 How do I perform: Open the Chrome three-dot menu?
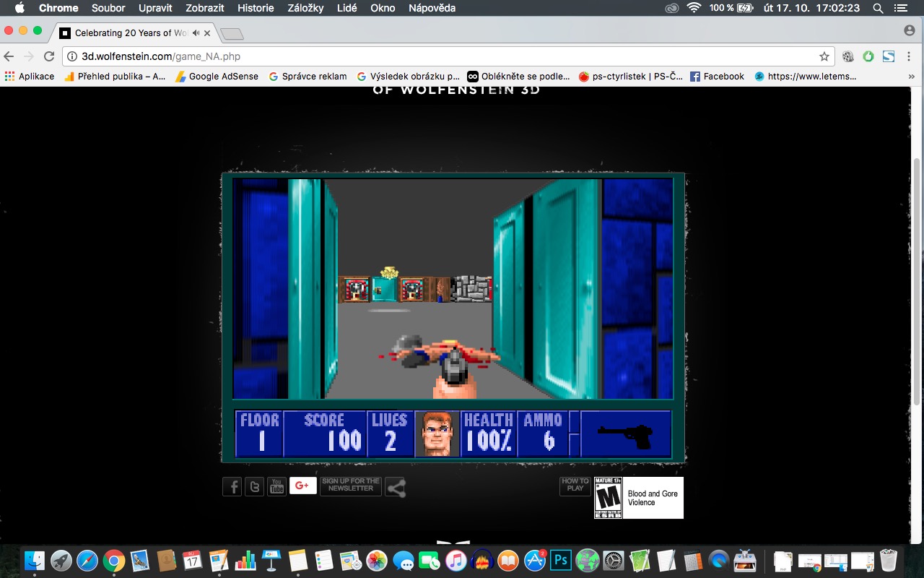tap(909, 56)
